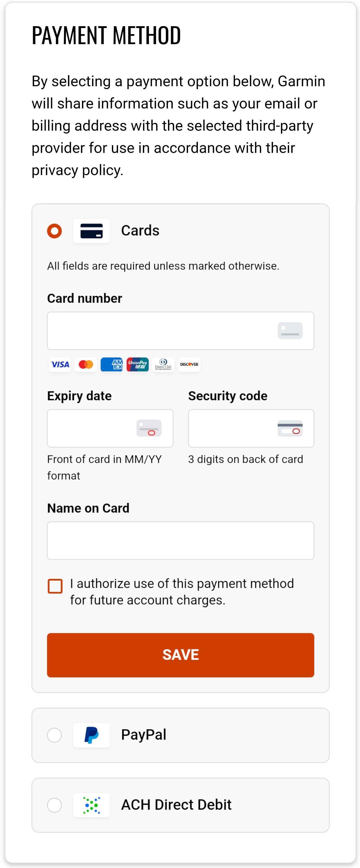Screen dimensions: 360x868
Task: Select the PayPal radio button
Action: point(54,735)
